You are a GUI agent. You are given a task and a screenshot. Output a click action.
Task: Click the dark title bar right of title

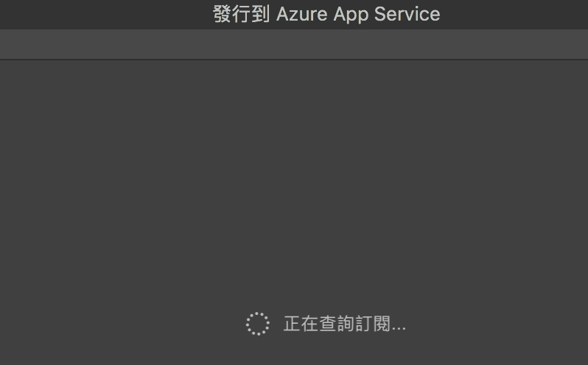click(x=516, y=14)
